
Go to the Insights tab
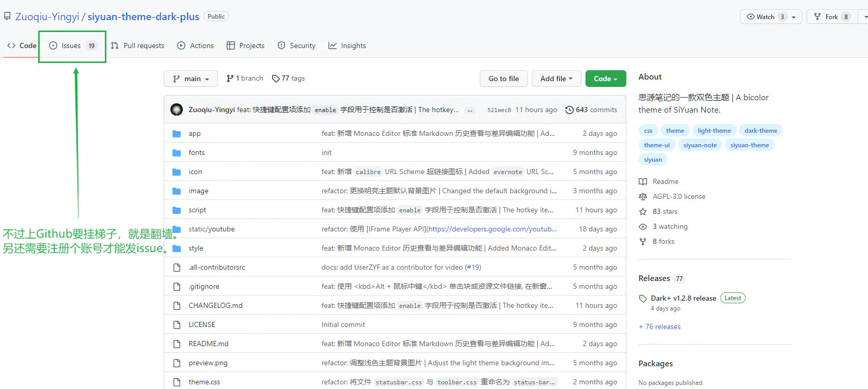pos(347,46)
